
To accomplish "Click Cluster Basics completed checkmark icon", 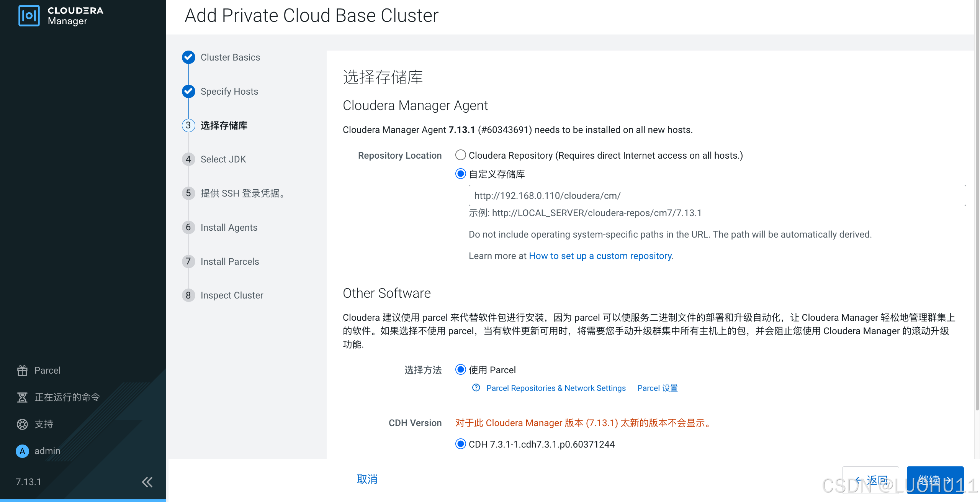I will coord(188,57).
